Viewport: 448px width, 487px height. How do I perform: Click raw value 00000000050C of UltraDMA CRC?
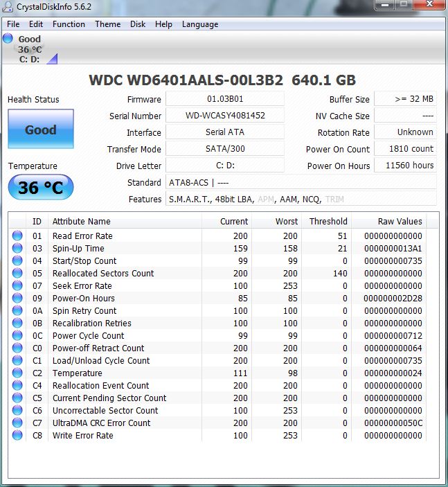pyautogui.click(x=393, y=423)
